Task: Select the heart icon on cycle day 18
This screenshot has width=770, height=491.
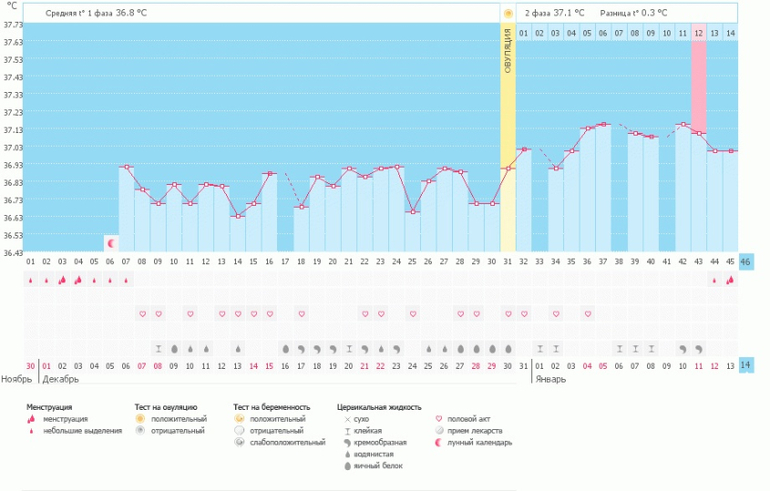Action: pyautogui.click(x=302, y=314)
